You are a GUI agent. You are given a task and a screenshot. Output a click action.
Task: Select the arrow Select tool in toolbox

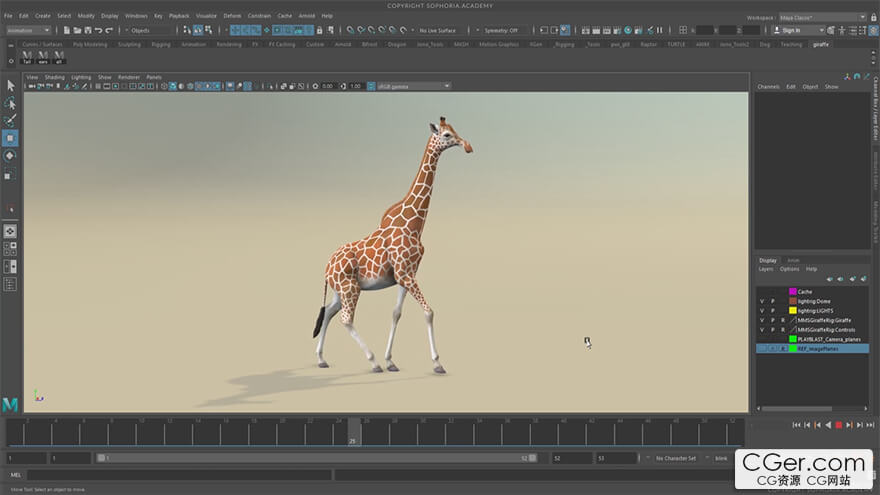[10, 85]
